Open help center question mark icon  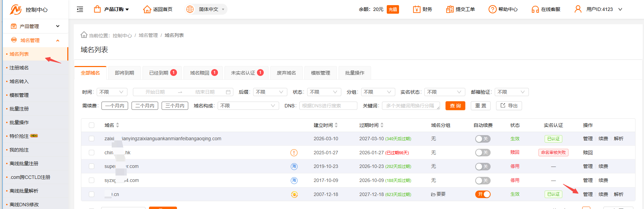tap(492, 9)
